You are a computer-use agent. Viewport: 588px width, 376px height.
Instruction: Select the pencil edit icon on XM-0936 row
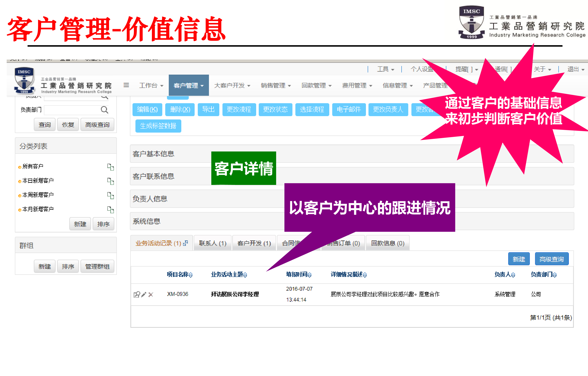[144, 295]
